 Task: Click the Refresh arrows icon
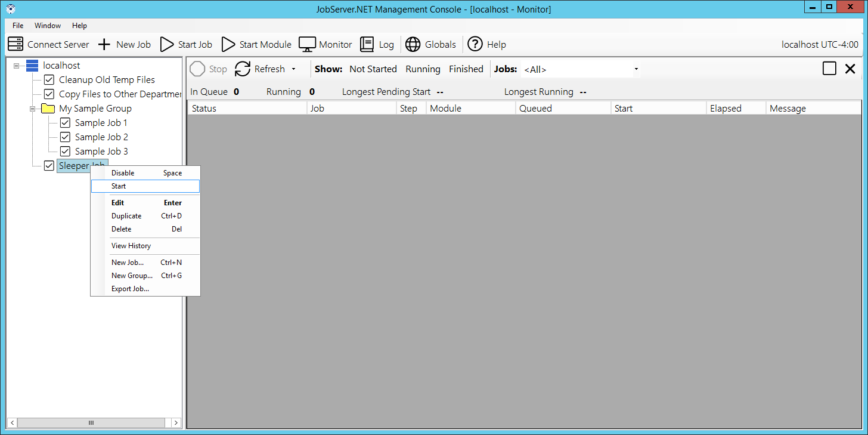pos(242,69)
